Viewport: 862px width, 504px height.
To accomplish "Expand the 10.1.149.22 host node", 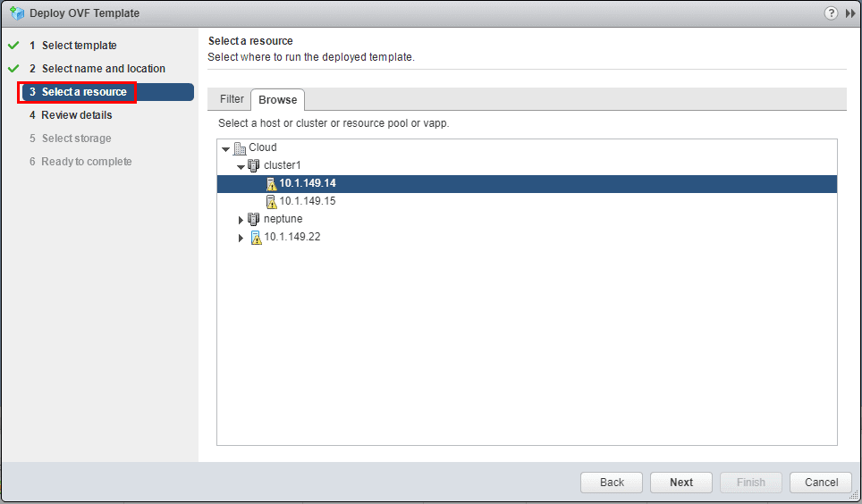I will (241, 238).
